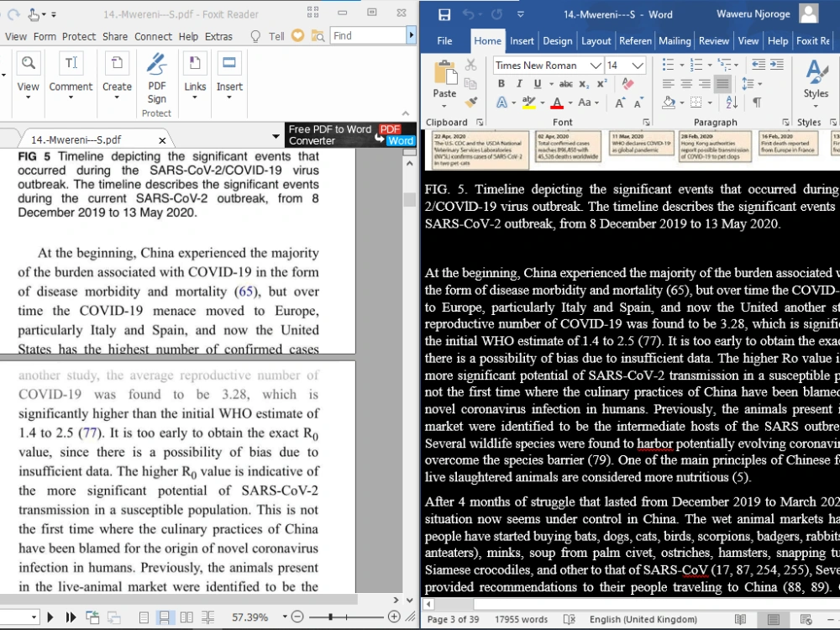Apply the red font color swatch
The height and width of the screenshot is (630, 840).
point(557,102)
